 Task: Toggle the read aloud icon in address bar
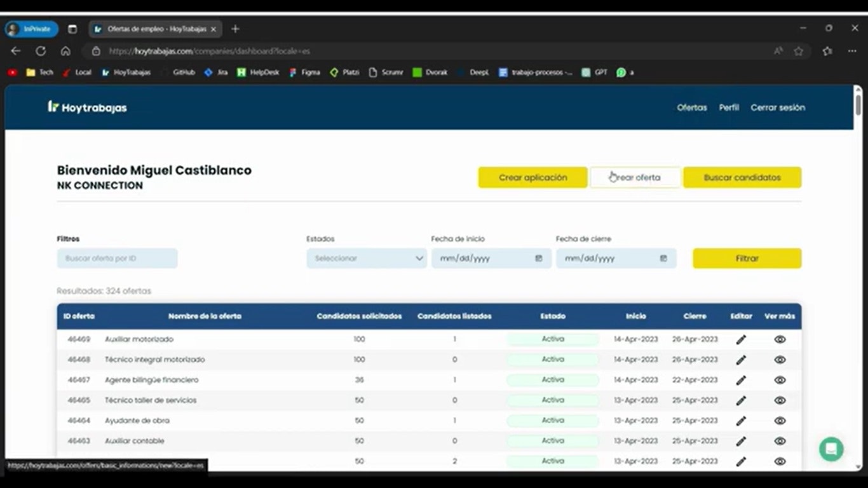778,51
